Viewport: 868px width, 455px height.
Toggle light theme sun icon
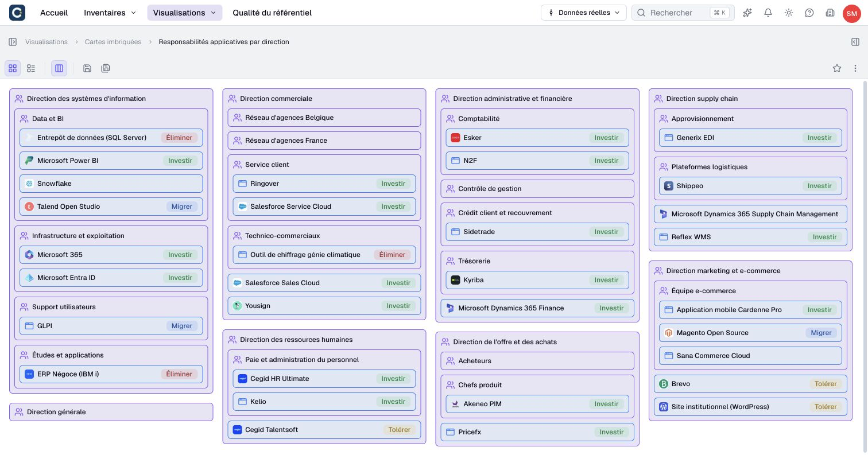(789, 13)
